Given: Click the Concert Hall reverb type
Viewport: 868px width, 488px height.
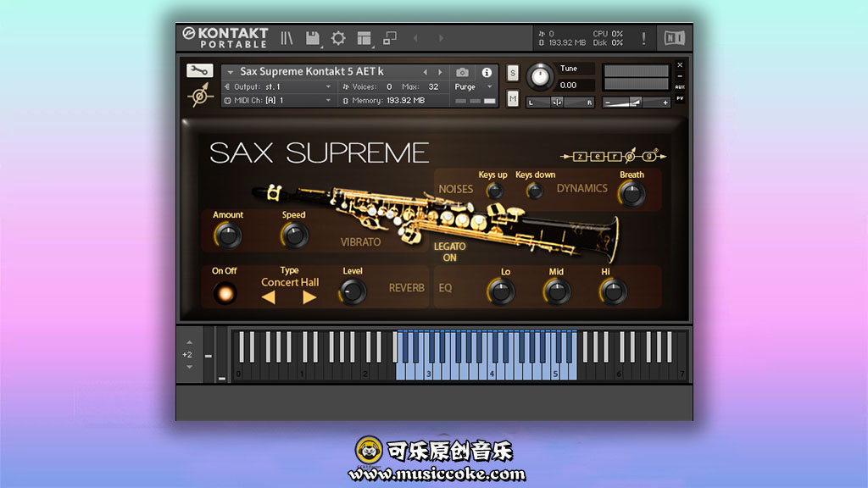Looking at the screenshot, I should coord(290,282).
